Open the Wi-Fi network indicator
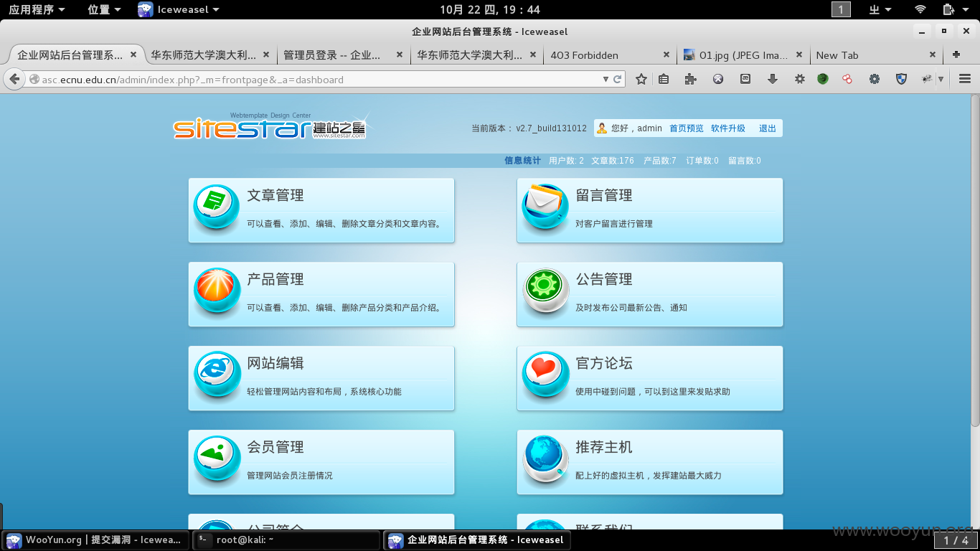Screen dimensions: 980x551 (x=920, y=9)
